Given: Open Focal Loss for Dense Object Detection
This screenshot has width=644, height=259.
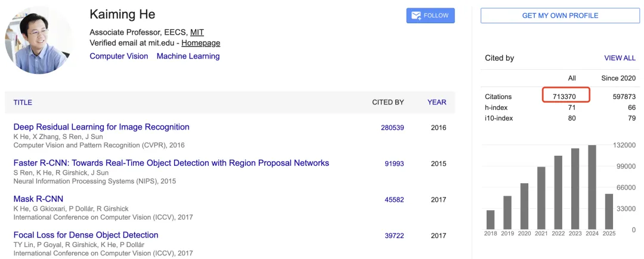Looking at the screenshot, I should [x=86, y=235].
